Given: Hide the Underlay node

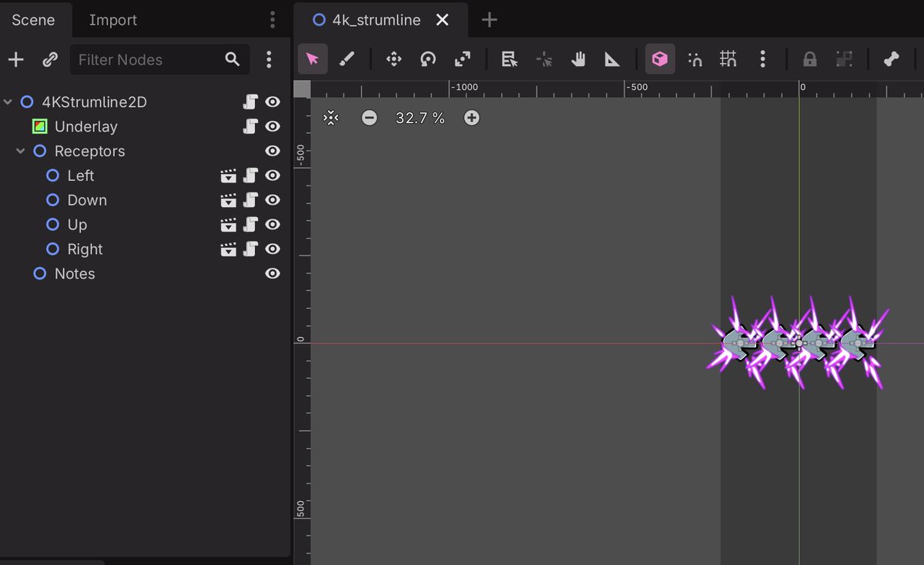Looking at the screenshot, I should point(273,126).
